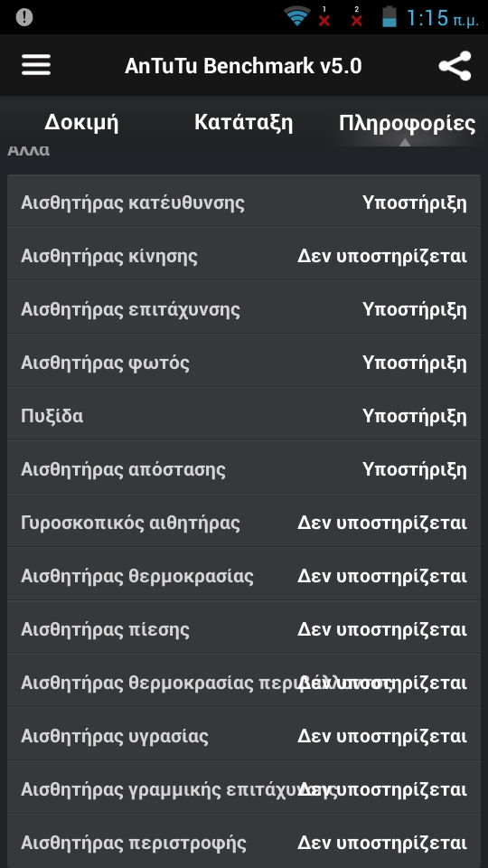Tap the SIM 1 no-signal icon
The image size is (488, 868).
tap(324, 17)
